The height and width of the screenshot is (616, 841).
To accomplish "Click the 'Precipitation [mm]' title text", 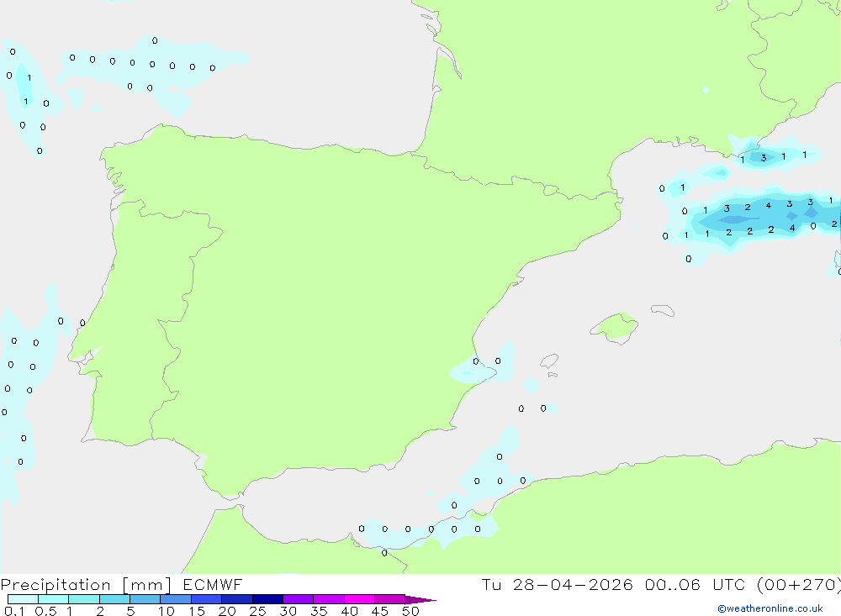I will coord(86,585).
